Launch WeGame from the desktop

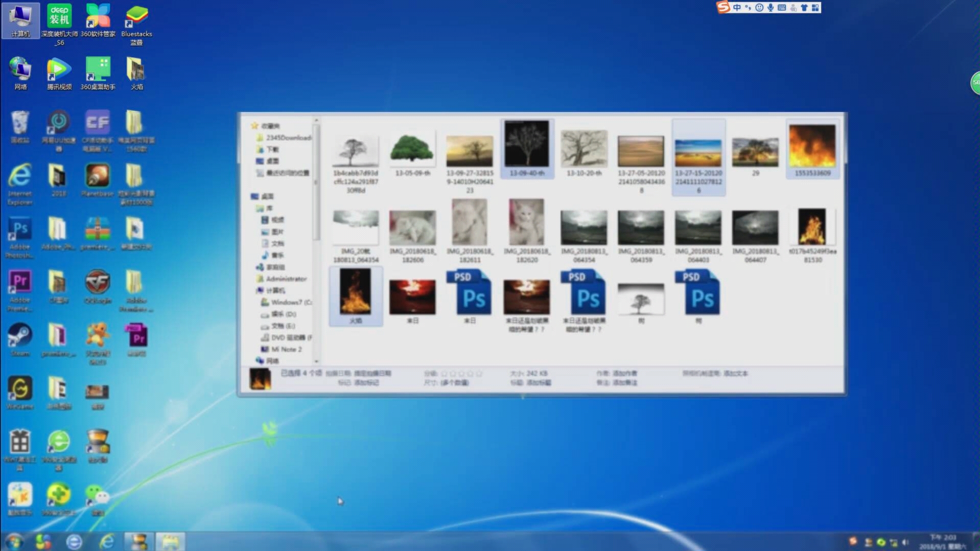point(20,392)
